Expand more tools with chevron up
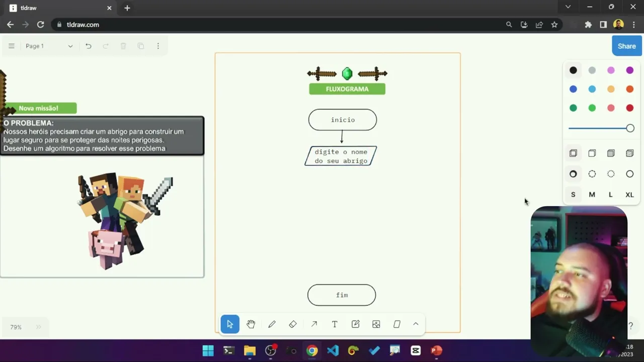Screen dimensions: 644x362 pos(416,324)
